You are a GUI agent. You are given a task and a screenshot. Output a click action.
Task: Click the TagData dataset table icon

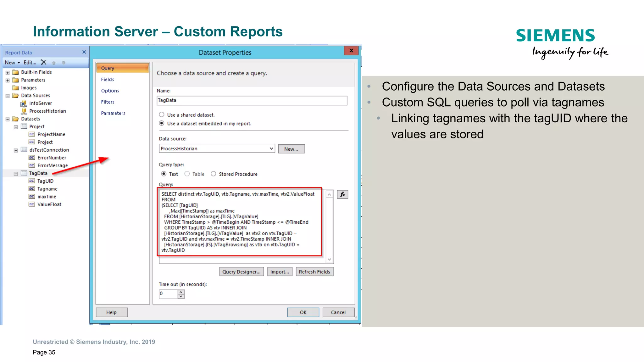24,173
